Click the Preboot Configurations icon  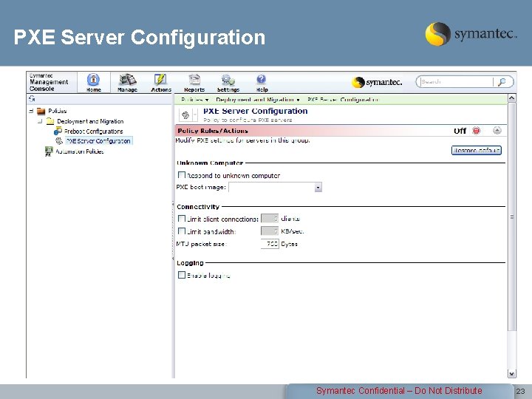[58, 131]
